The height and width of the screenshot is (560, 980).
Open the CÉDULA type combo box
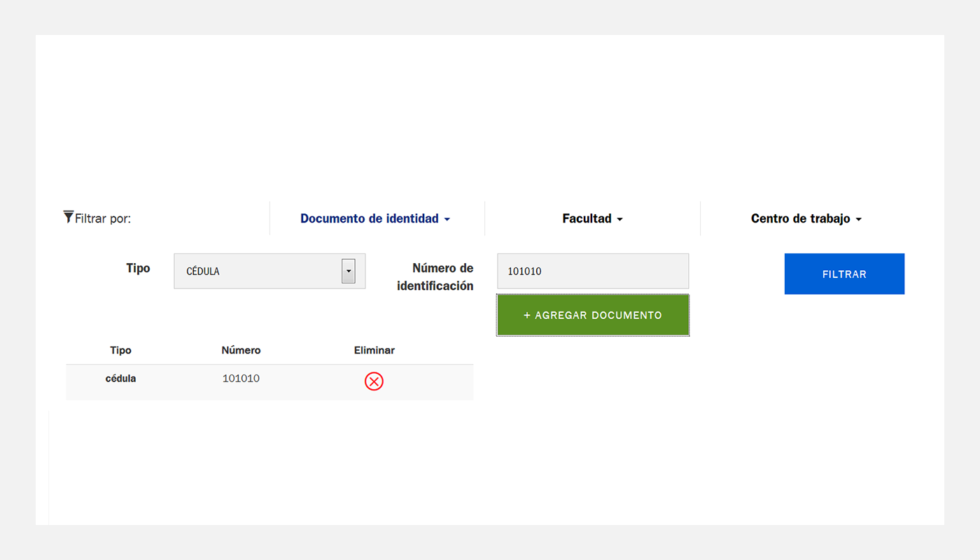[x=269, y=271]
